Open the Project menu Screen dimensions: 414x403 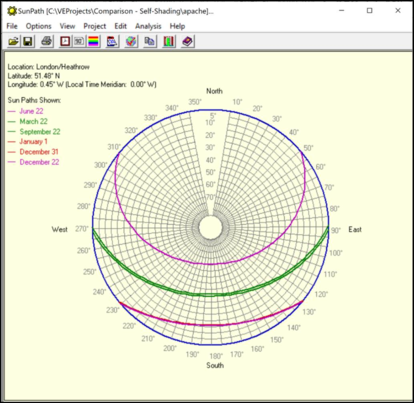(x=95, y=26)
